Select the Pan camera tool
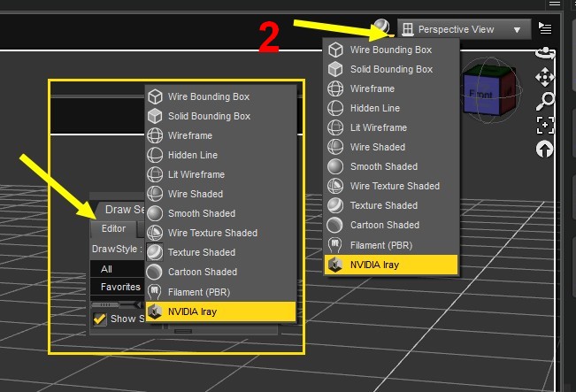 coord(545,77)
